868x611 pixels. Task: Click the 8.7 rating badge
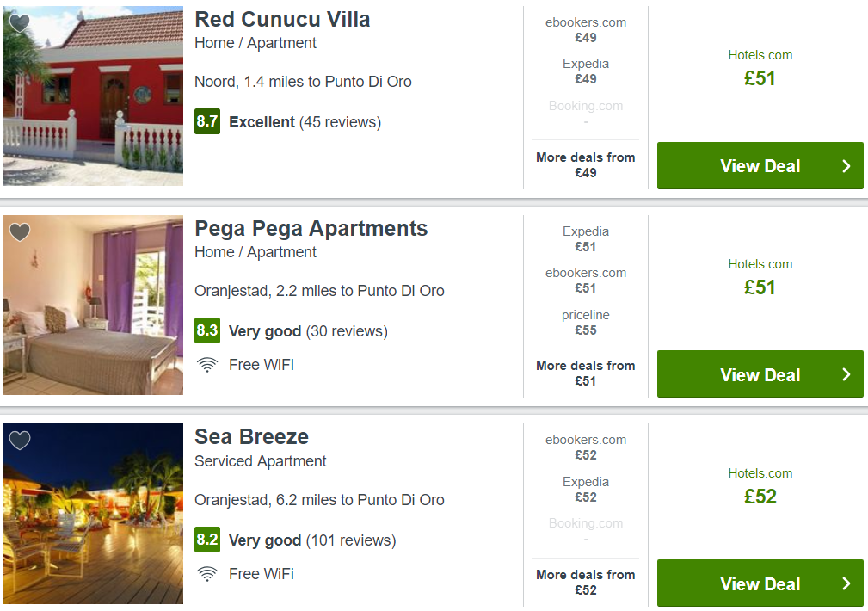coord(207,121)
